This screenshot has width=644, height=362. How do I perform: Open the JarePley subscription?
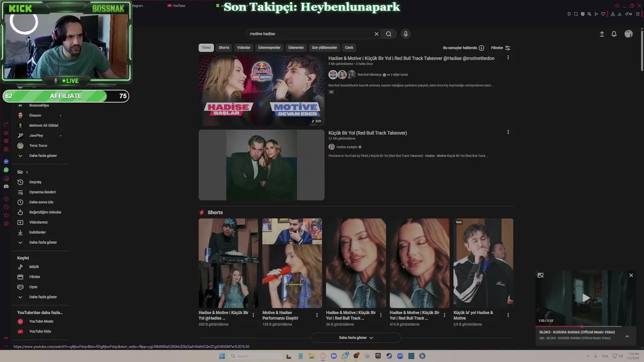coord(36,136)
